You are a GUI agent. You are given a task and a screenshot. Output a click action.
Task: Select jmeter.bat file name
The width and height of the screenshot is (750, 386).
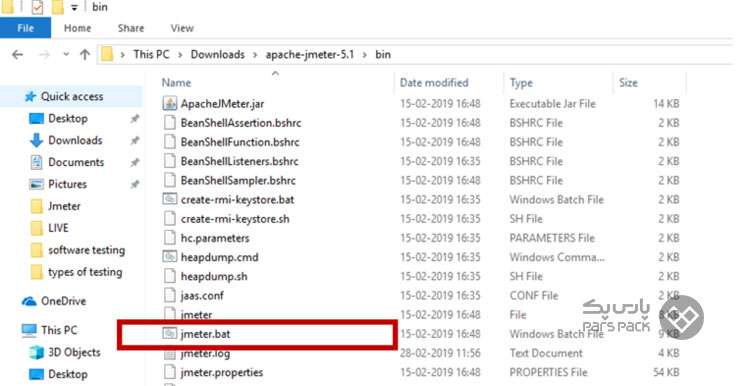coord(205,334)
